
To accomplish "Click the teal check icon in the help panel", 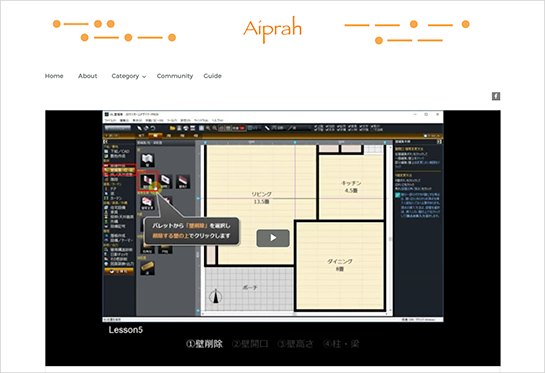I will tap(398, 195).
